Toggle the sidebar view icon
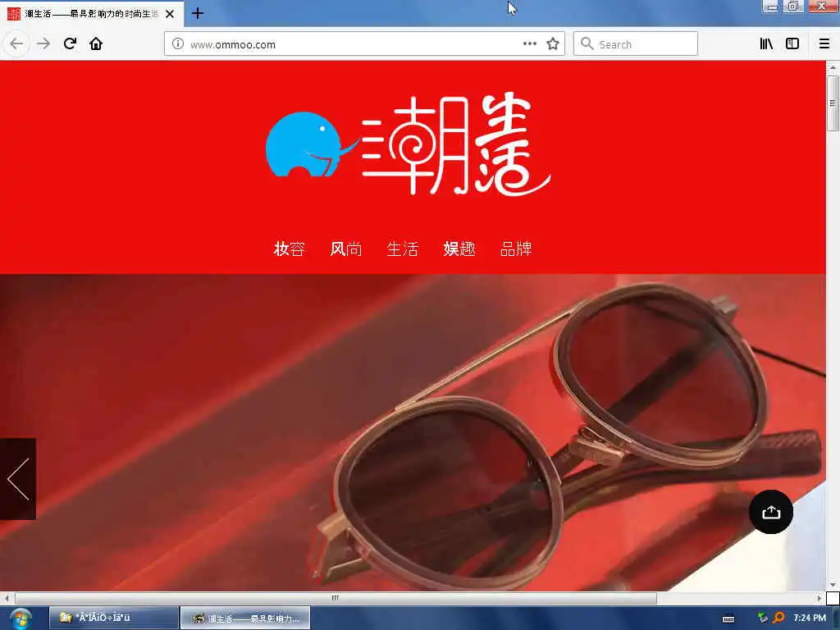This screenshot has height=630, width=840. (792, 44)
